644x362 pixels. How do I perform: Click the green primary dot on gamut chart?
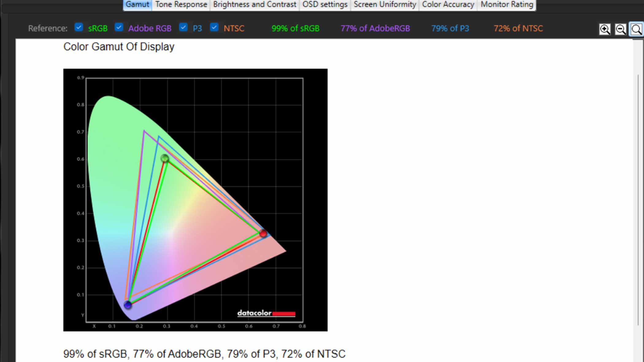(164, 159)
